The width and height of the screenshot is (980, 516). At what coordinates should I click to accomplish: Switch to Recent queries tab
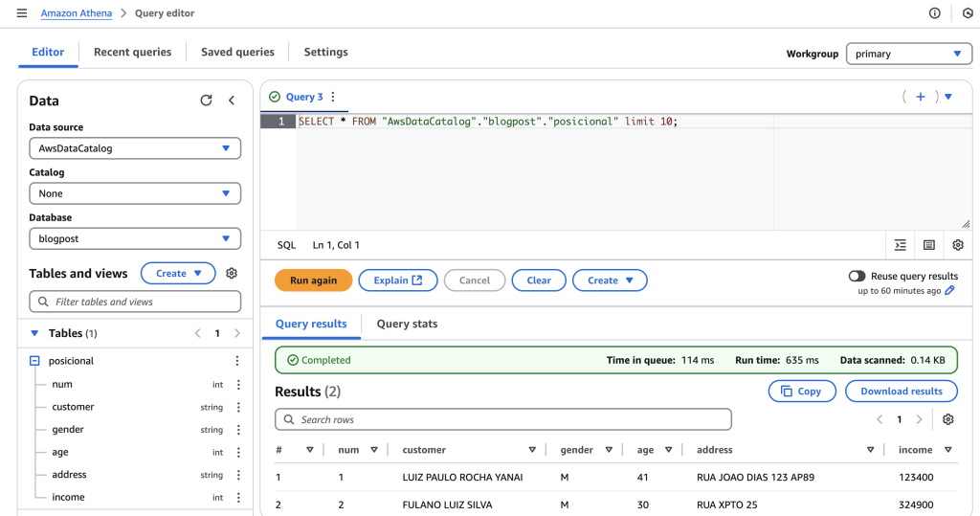pyautogui.click(x=132, y=52)
